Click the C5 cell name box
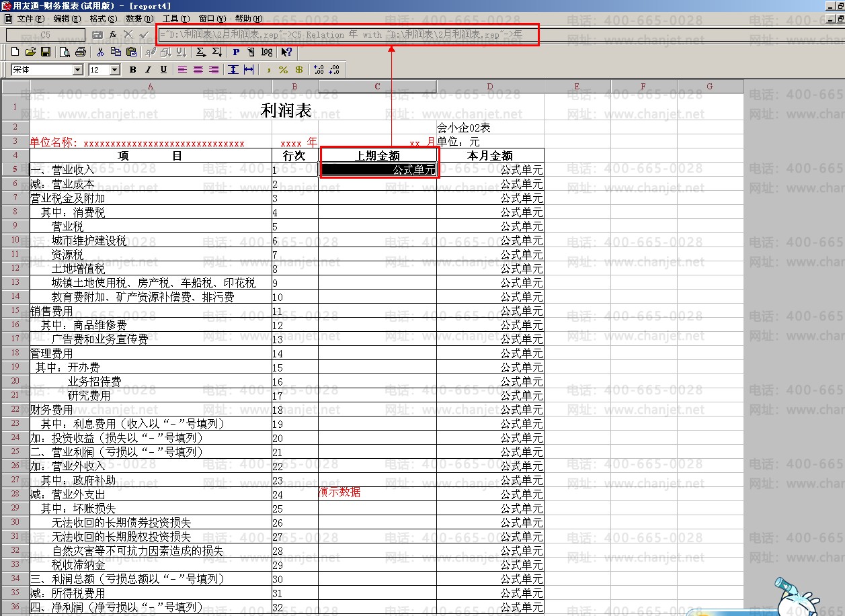The image size is (845, 616). (x=46, y=34)
